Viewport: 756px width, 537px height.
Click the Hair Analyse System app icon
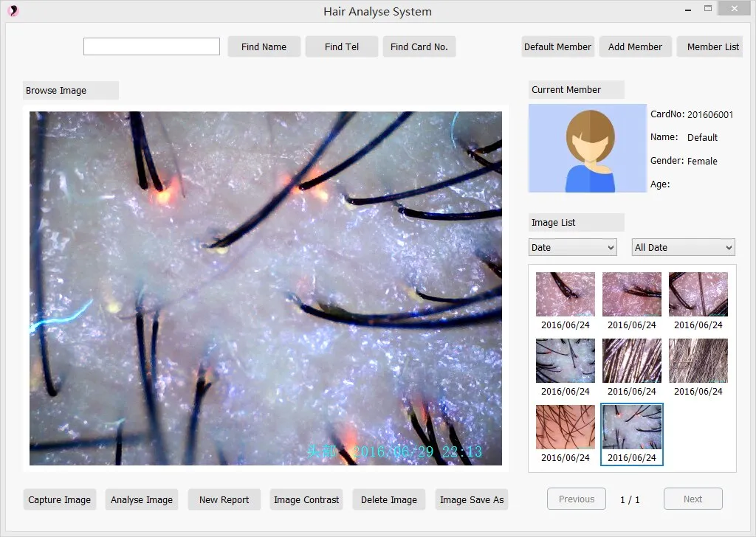pyautogui.click(x=13, y=10)
